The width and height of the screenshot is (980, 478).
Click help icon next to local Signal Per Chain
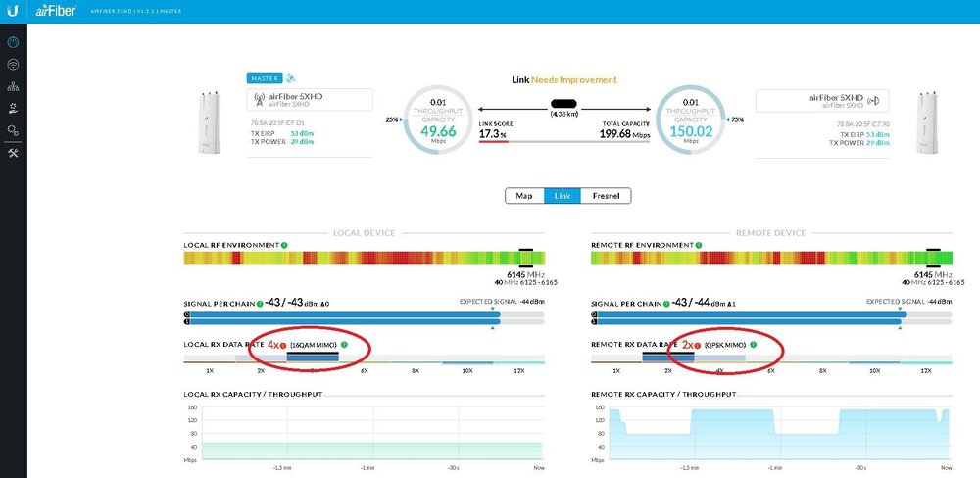259,303
